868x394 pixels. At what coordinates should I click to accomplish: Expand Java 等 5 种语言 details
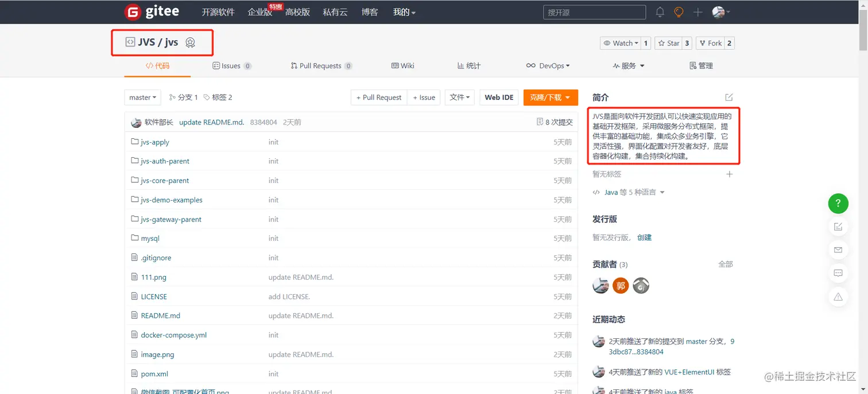(x=629, y=193)
